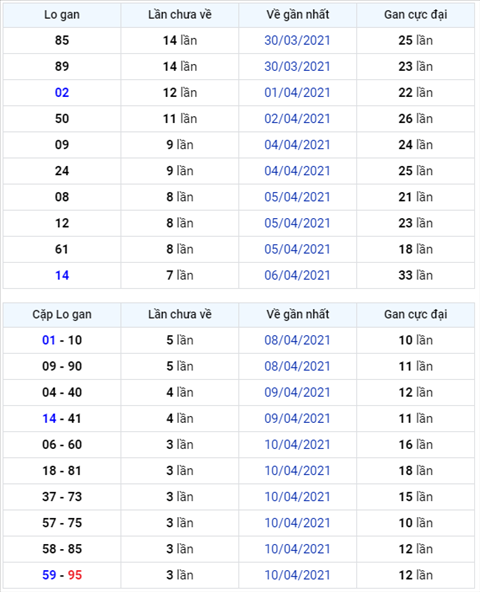Click the blue 59 in the last pair row
480x592 pixels.
49,575
